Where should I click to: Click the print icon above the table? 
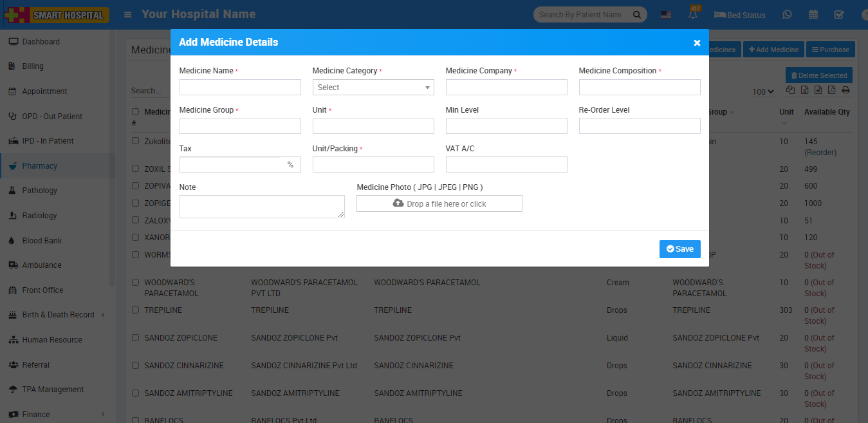pos(845,90)
